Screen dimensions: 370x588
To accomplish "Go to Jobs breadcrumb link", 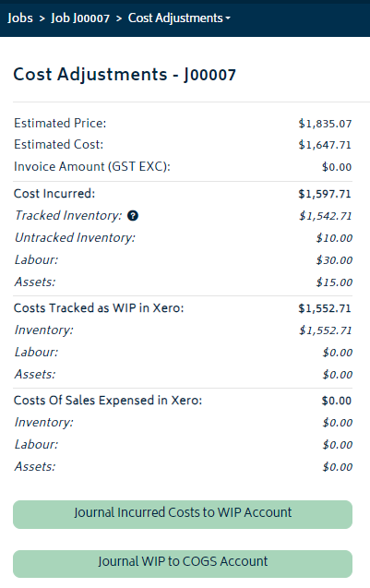I will pyautogui.click(x=20, y=18).
